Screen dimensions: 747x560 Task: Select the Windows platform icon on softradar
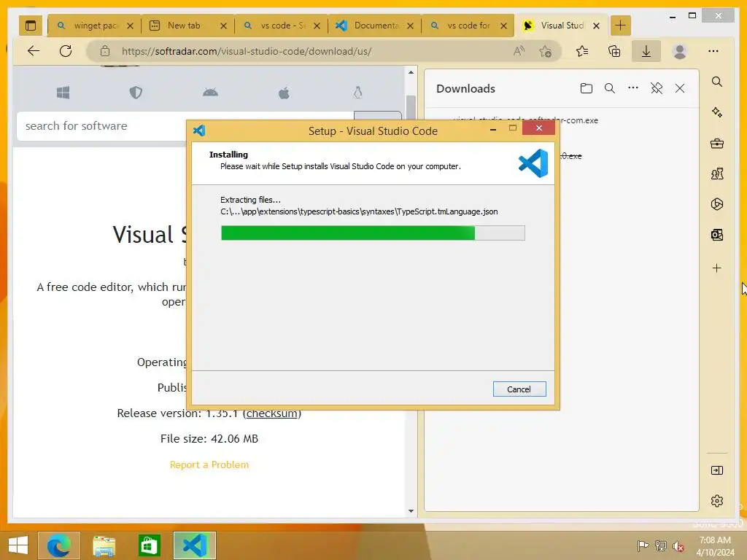tap(63, 93)
